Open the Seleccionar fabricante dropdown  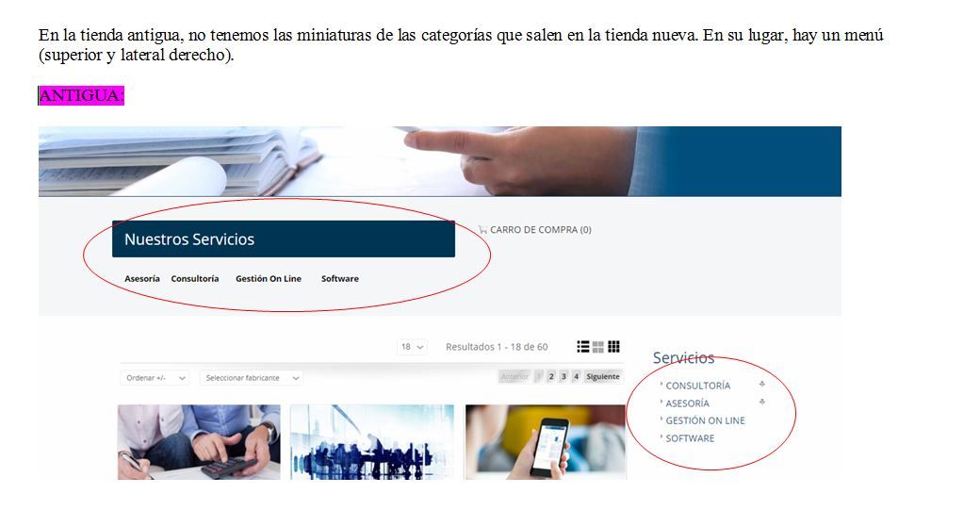(252, 377)
